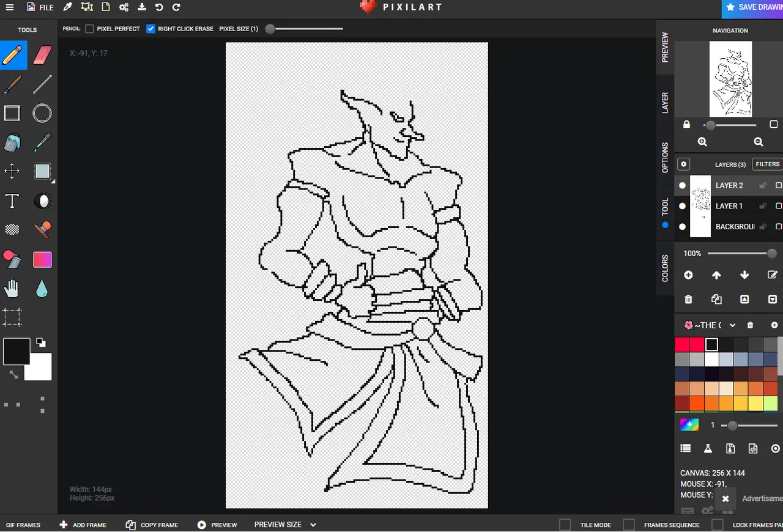Viewport: 783px width, 532px height.
Task: Toggle Lock Frames Panel checkbox
Action: (718, 525)
